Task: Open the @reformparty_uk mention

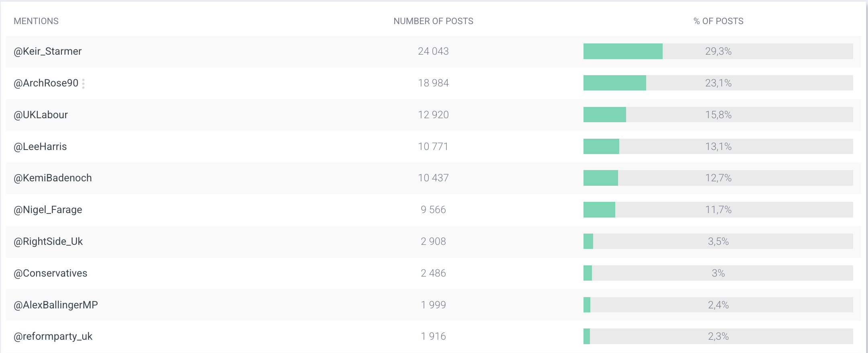Action: click(x=53, y=337)
